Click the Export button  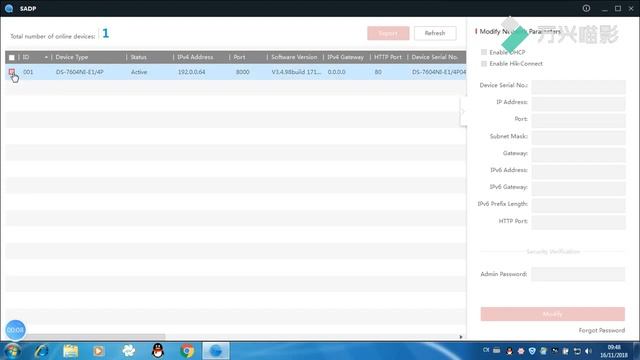(x=388, y=33)
